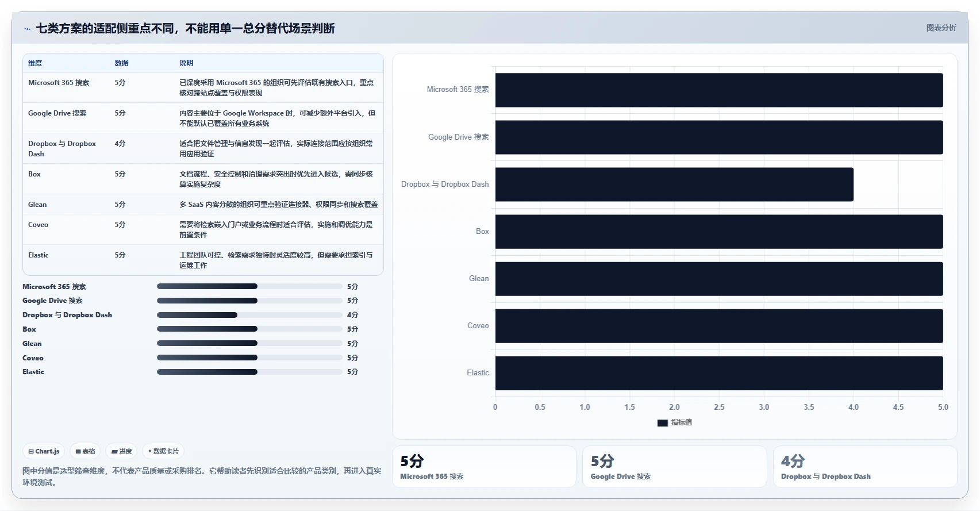
Task: Click the 5.0 tick on chart x-axis
Action: click(x=943, y=407)
